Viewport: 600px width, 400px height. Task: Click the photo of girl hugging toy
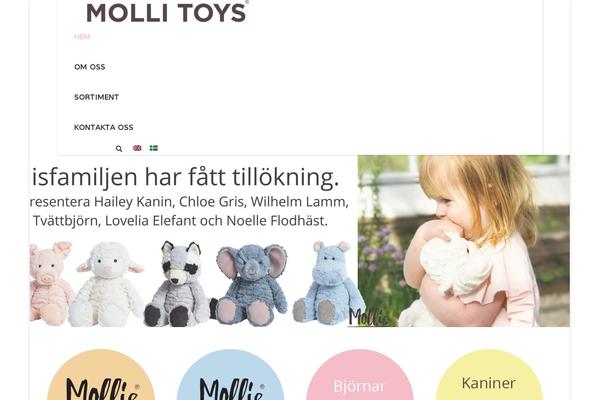[x=464, y=241]
